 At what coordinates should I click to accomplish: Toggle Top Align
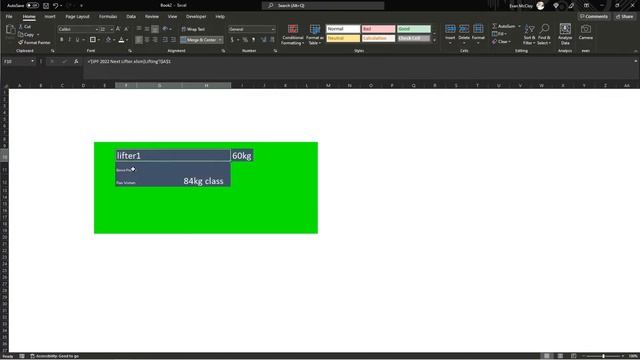pyautogui.click(x=139, y=29)
